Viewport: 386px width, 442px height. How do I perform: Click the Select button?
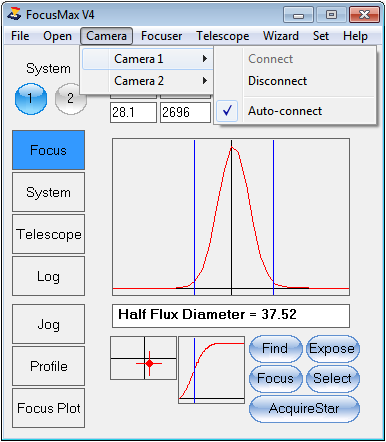point(332,378)
